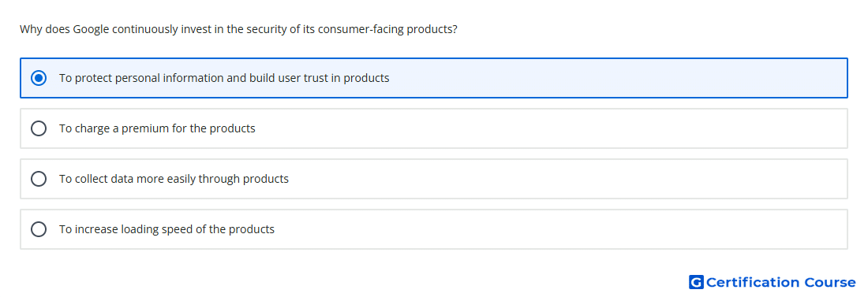This screenshot has width=868, height=297.
Task: Click empty area inside the blue highlighted answer card
Action: (x=609, y=78)
